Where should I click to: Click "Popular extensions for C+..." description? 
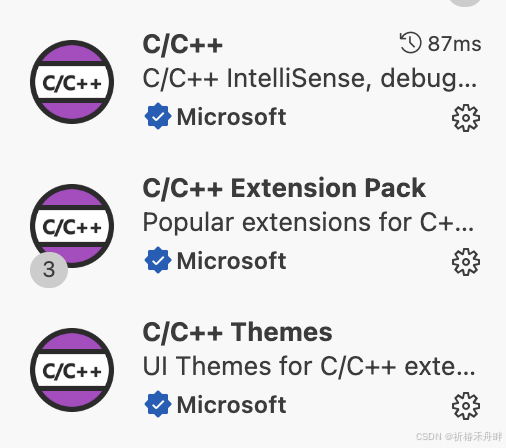pos(308,223)
